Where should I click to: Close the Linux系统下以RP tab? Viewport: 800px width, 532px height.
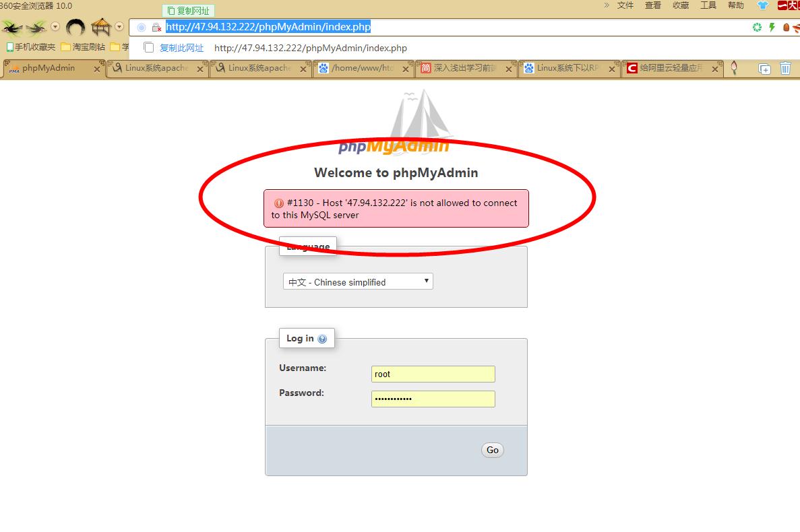612,69
